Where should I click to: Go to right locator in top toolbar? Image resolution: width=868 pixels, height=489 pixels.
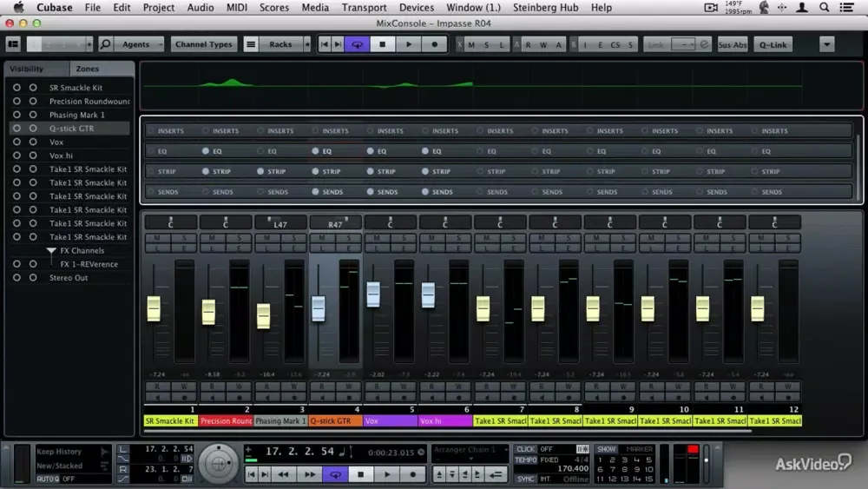click(x=337, y=44)
